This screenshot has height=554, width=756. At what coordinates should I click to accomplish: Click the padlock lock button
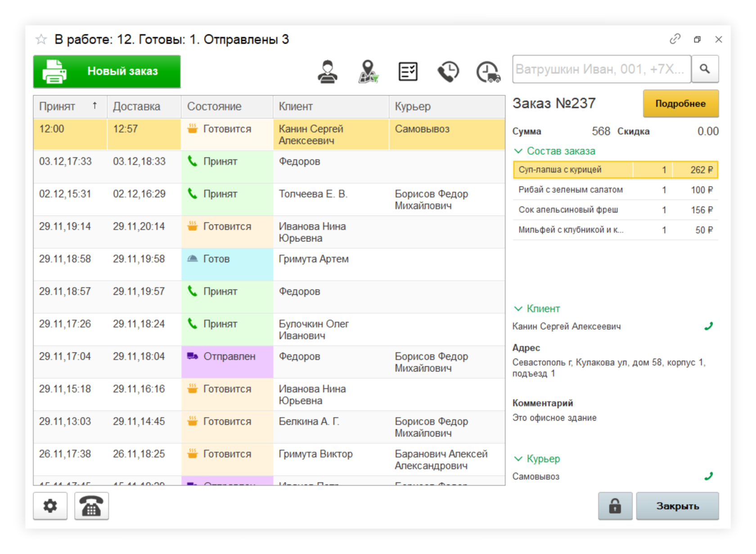615,506
